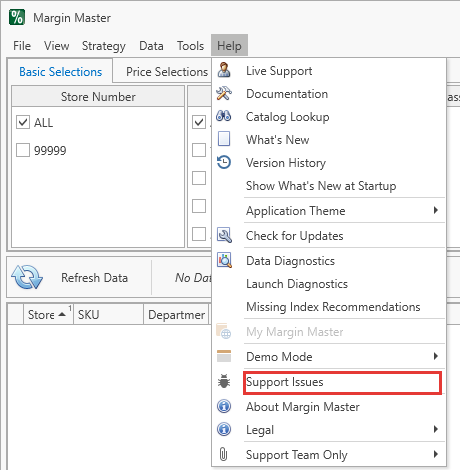This screenshot has width=460, height=470.
Task: Toggle the checked box in the second list
Action: click(199, 122)
